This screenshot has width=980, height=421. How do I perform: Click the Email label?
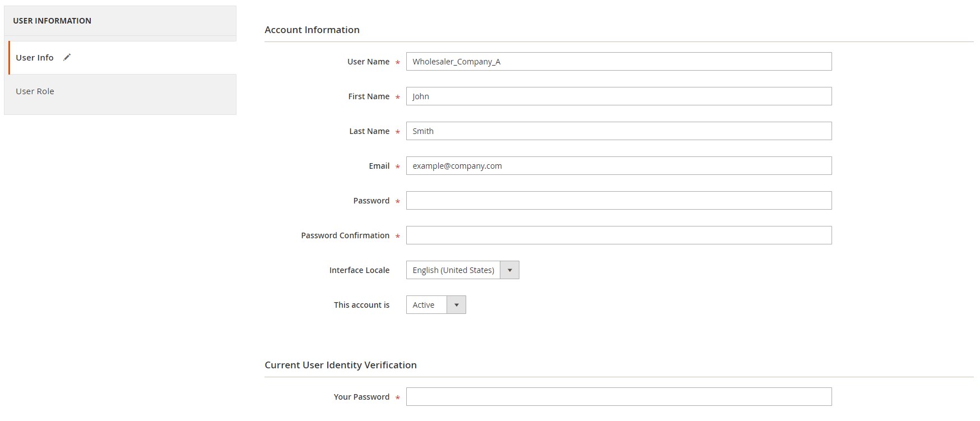tap(379, 166)
